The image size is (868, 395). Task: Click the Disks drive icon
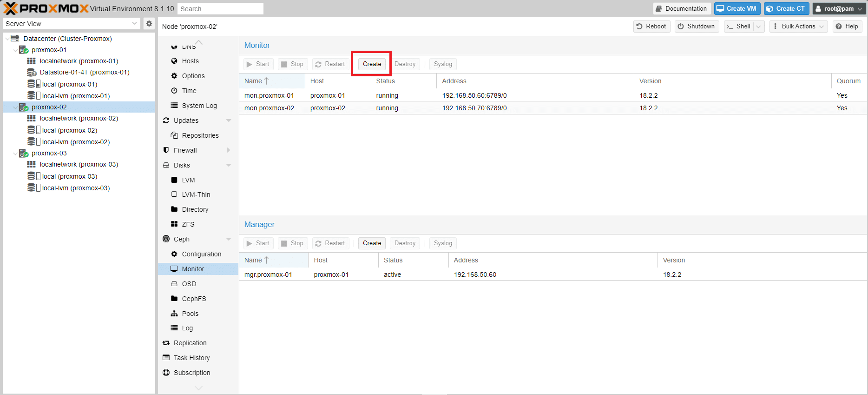(166, 165)
